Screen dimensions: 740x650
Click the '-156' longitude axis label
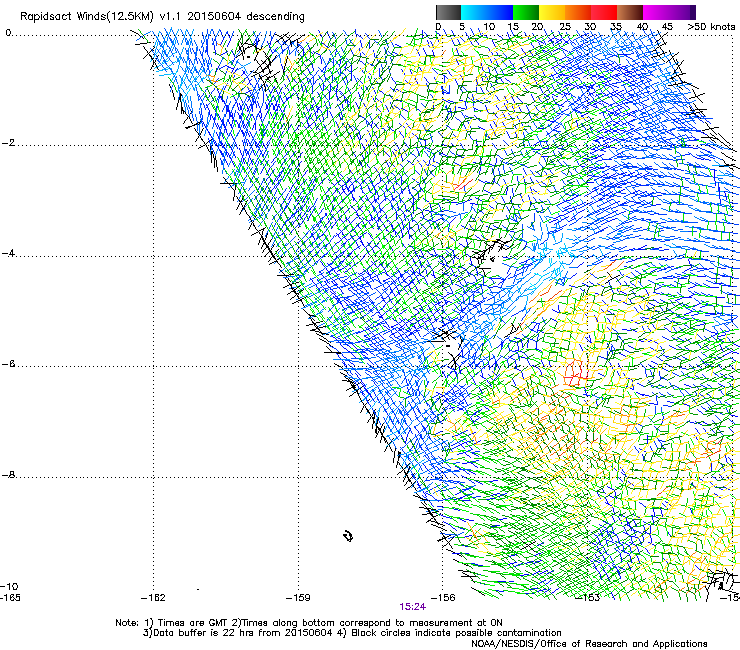(443, 598)
